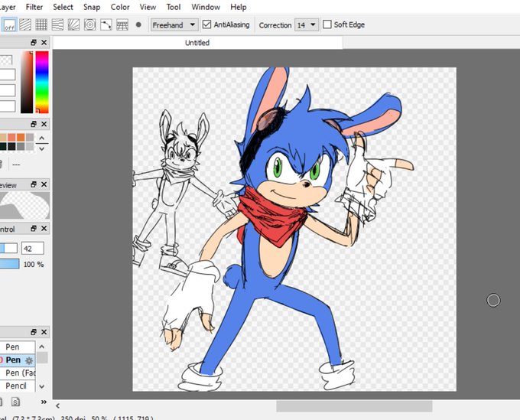Open the View menu
This screenshot has height=420, width=520.
[148, 7]
